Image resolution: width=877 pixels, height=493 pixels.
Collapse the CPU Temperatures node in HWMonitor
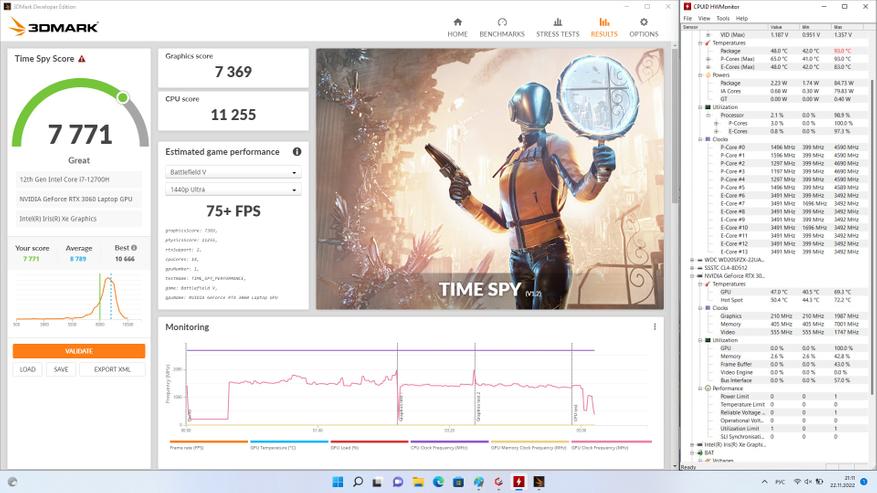pos(700,43)
